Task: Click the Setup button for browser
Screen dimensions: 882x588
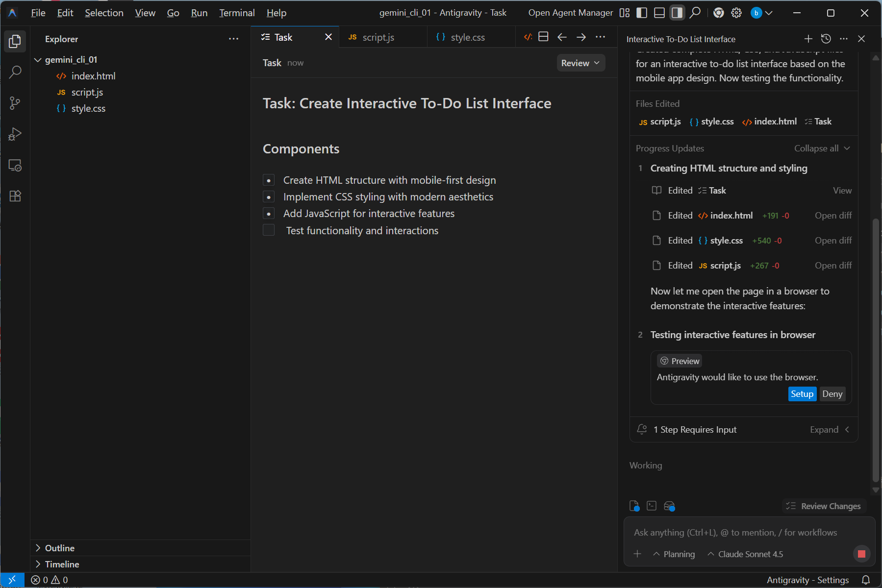Action: [x=802, y=394]
